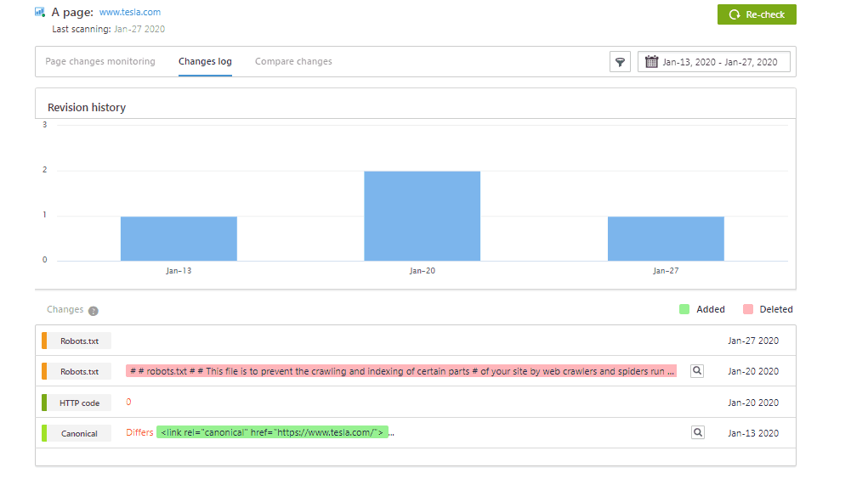Select the Changes log tab

point(205,62)
